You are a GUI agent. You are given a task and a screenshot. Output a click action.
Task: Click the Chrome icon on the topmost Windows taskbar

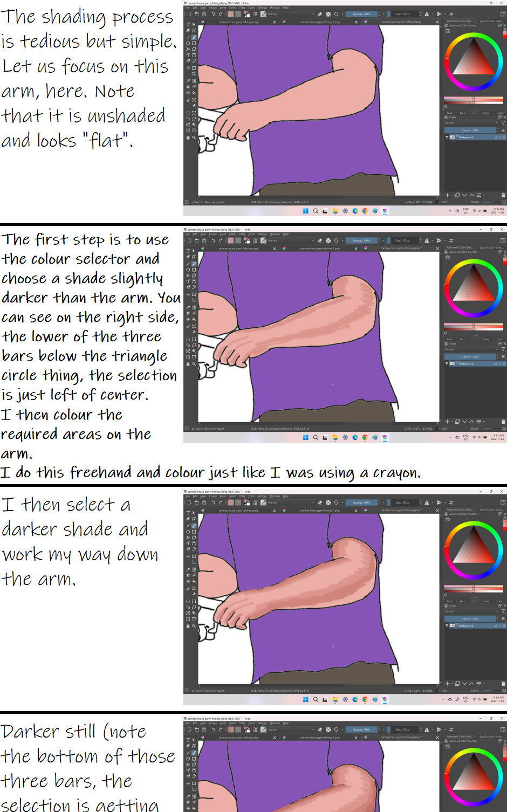(365, 211)
